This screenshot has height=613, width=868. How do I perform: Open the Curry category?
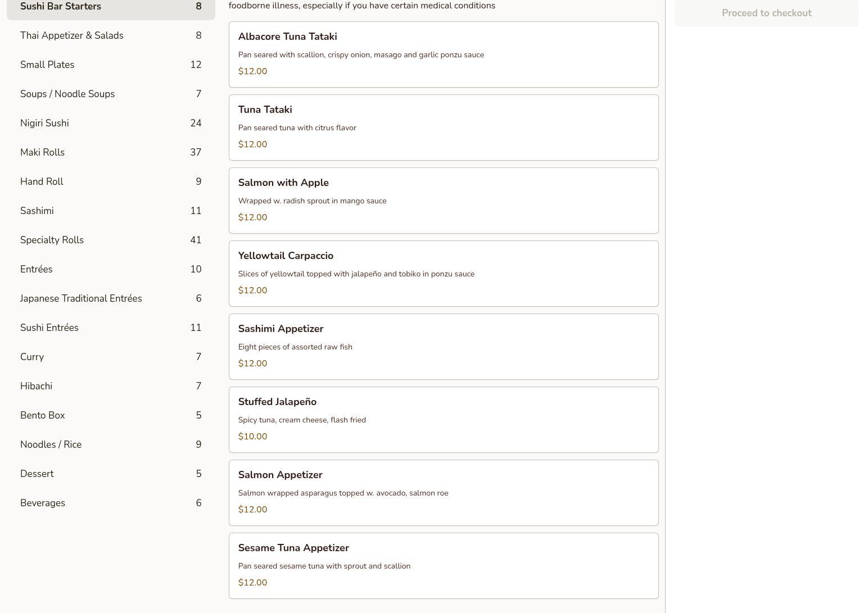coord(111,357)
